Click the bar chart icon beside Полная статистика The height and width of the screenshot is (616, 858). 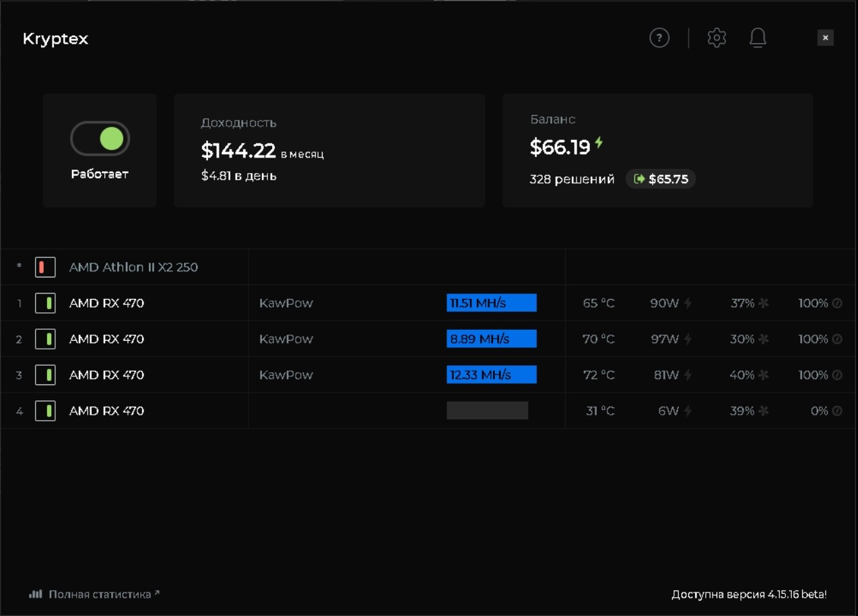pyautogui.click(x=36, y=594)
